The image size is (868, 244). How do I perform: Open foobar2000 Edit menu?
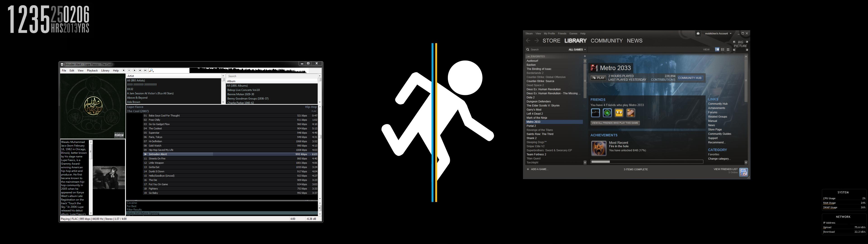[72, 71]
